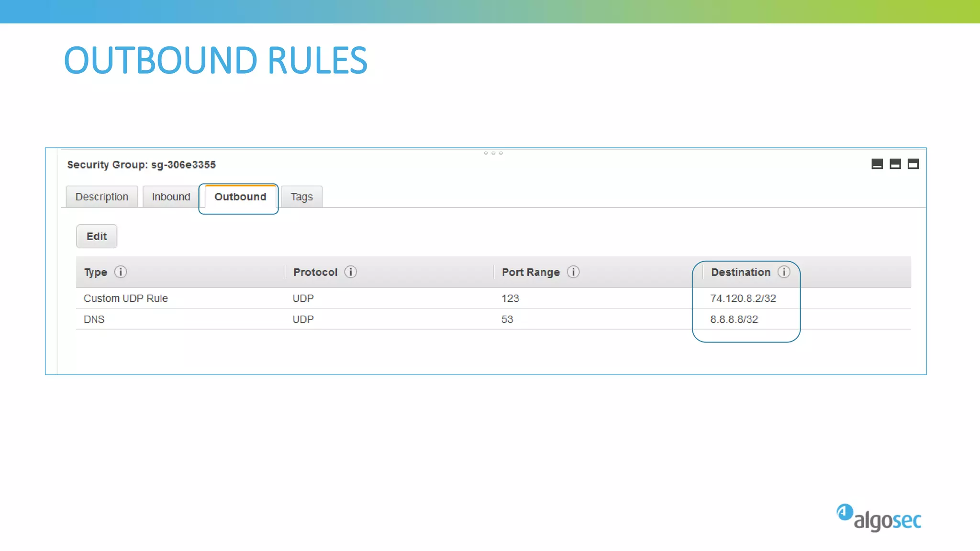Collapse details pane using first layout icon
The width and height of the screenshot is (980, 551).
click(877, 164)
